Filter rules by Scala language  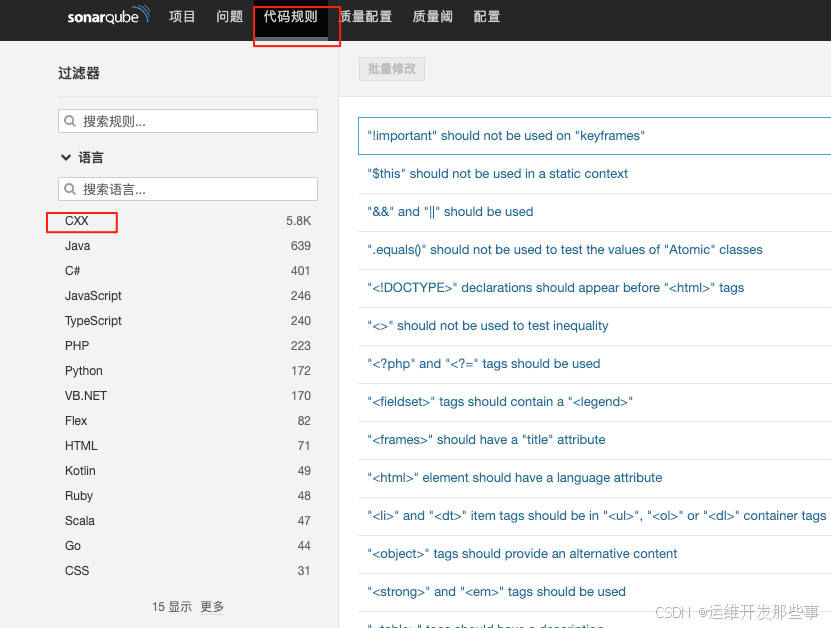tap(79, 520)
